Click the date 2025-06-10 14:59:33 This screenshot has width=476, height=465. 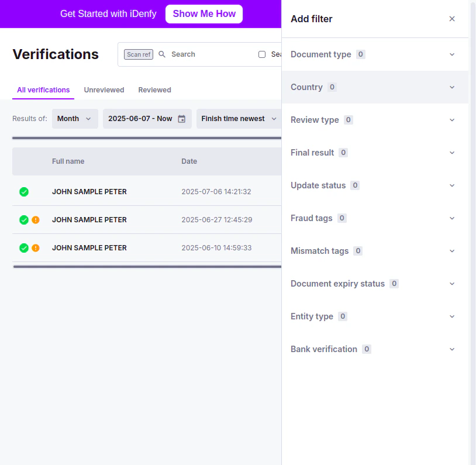(x=216, y=248)
